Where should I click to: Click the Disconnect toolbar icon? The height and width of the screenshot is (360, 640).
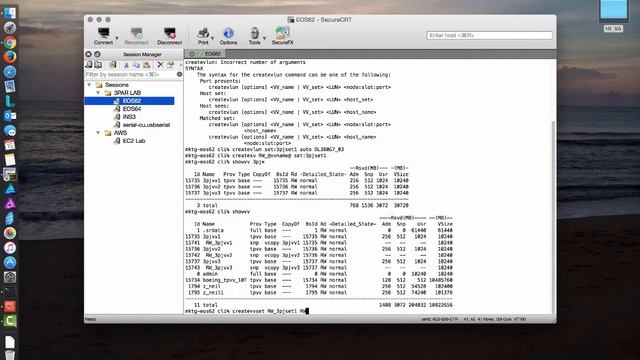coord(169,36)
